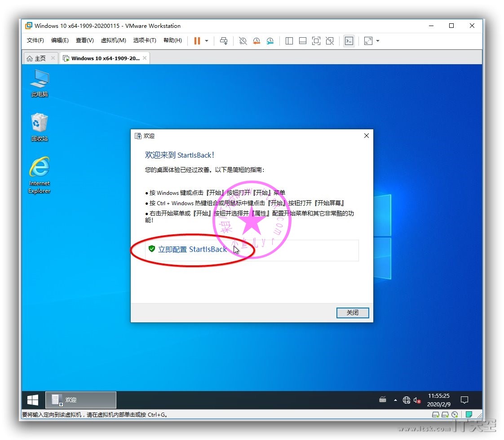
Task: Click the 欢迎来到 StartIsBack! heading
Action: click(x=179, y=155)
